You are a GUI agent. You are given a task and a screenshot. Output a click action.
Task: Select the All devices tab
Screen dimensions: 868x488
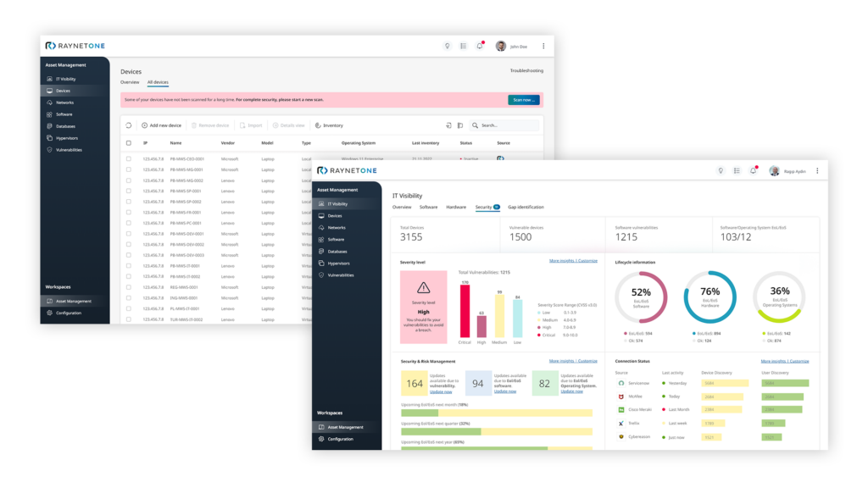pos(157,81)
